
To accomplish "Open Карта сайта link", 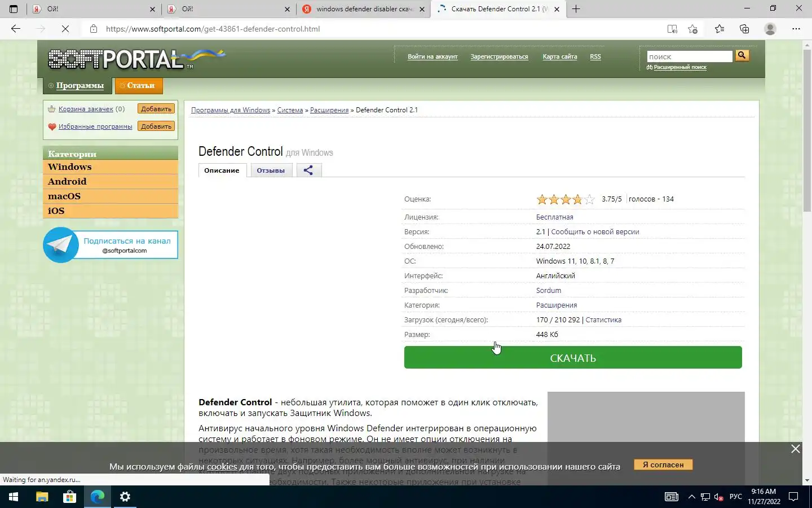I will [559, 56].
